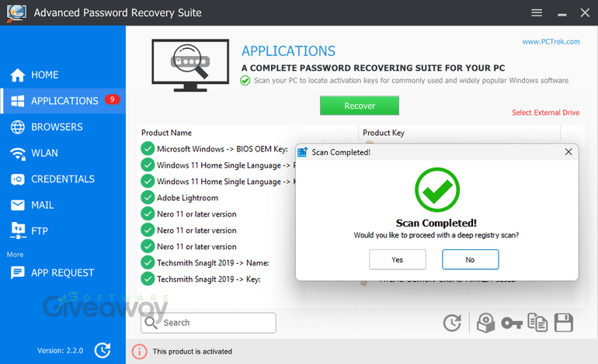Click the Wi-Fi lock WLAN icon
598x364 pixels.
(x=18, y=154)
